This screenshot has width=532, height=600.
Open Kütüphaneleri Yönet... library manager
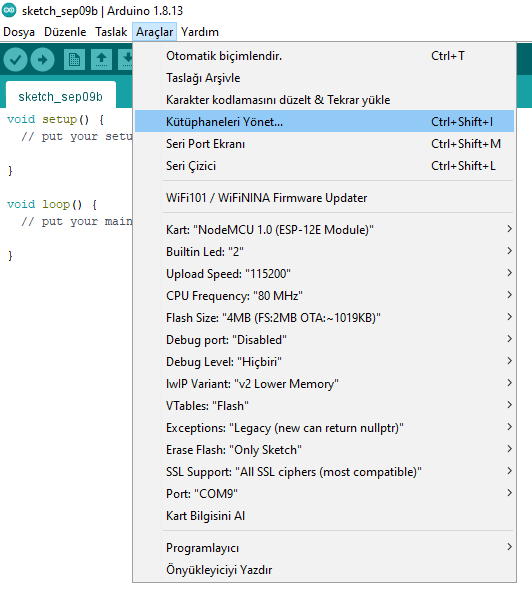tap(324, 122)
